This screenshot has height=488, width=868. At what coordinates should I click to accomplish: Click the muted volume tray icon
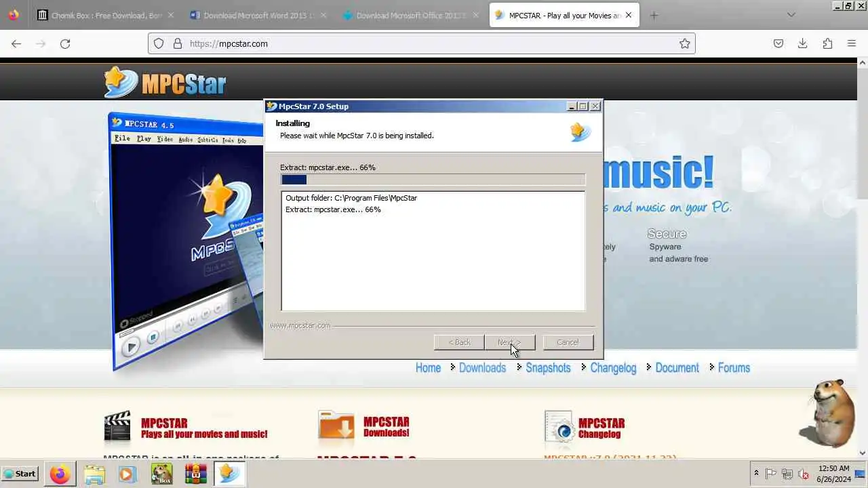(804, 474)
